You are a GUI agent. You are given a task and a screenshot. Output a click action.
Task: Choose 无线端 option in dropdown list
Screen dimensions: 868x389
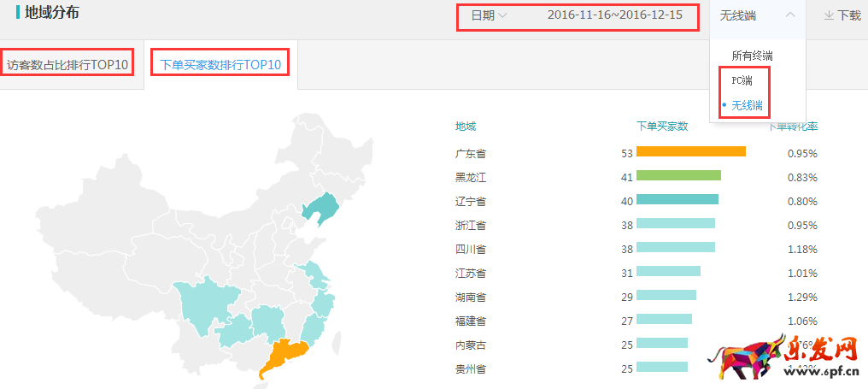click(x=747, y=105)
